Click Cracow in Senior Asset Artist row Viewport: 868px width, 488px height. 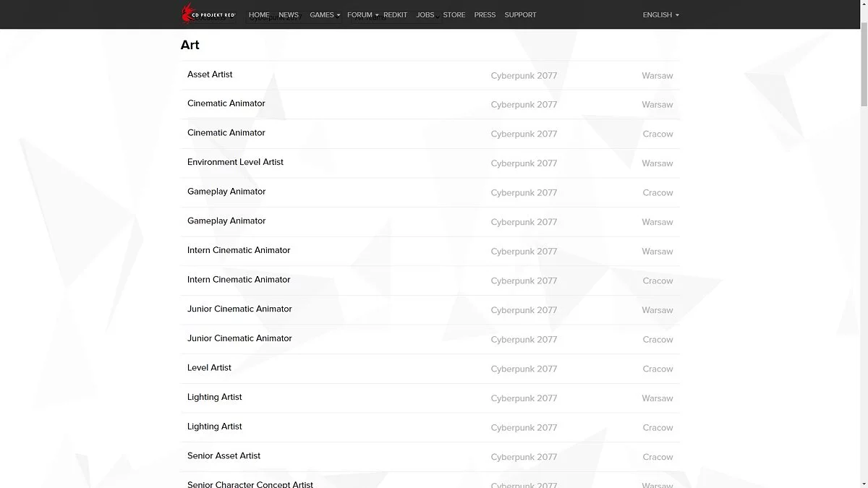coord(658,457)
